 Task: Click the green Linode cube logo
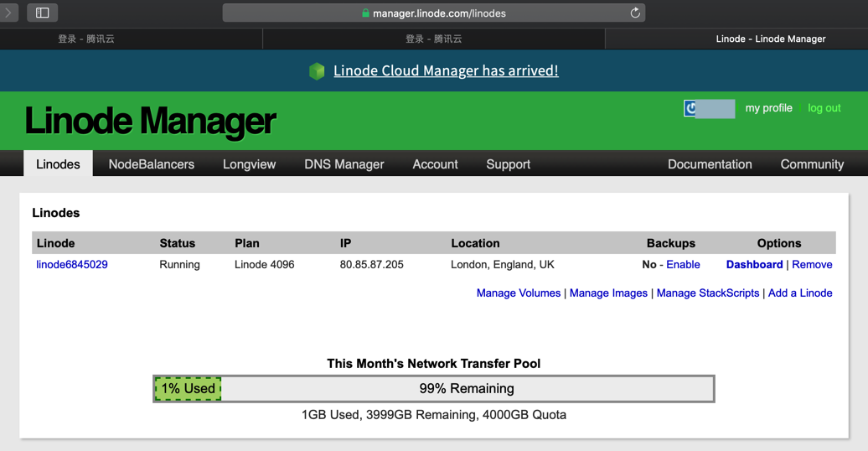click(x=317, y=71)
